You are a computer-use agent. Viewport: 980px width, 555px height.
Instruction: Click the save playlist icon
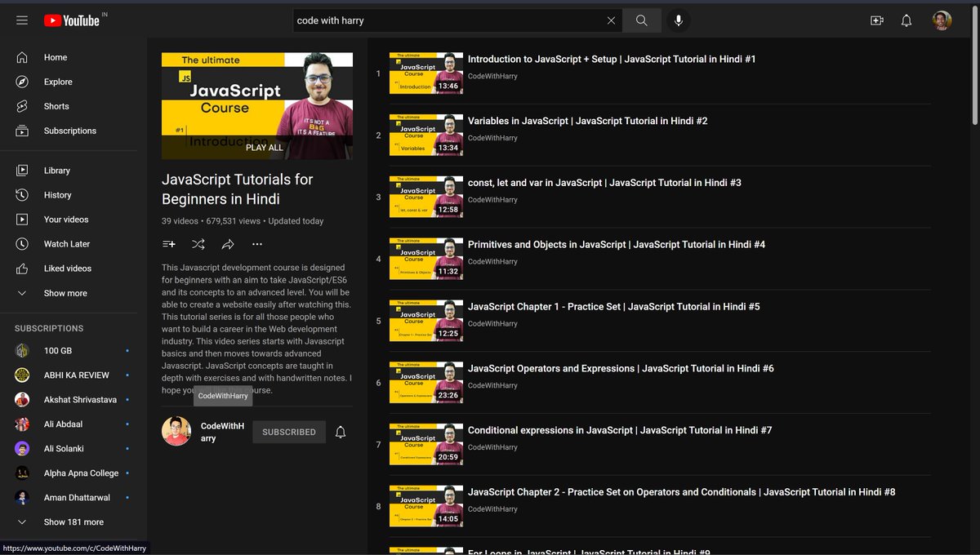169,244
